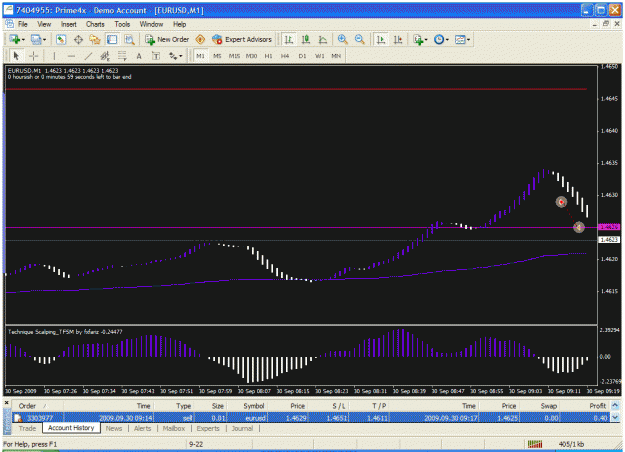Close the Terminal panel with X

[x=6, y=403]
